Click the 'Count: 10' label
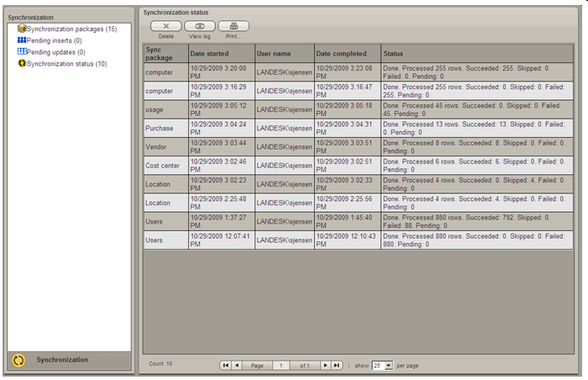588x380 pixels. coord(160,363)
